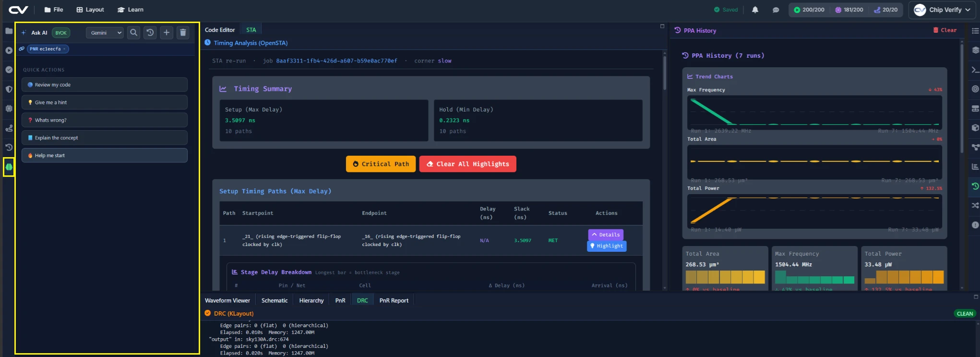
Task: Start new chat with plus icon
Action: [x=167, y=33]
